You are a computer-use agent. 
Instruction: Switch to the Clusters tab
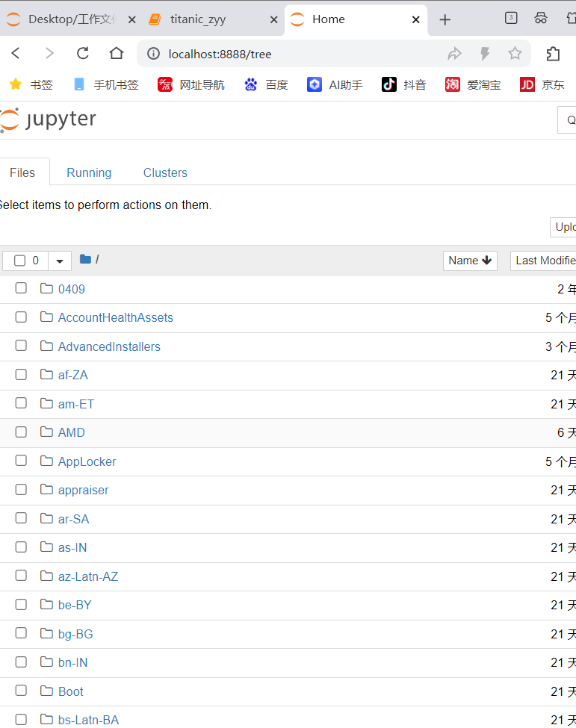tap(165, 172)
